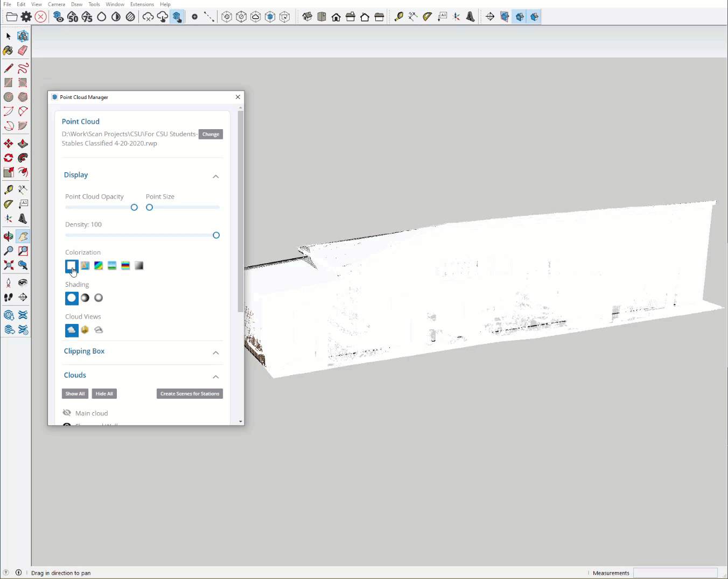This screenshot has width=728, height=579.
Task: Select the Pan hand tool
Action: pyautogui.click(x=23, y=236)
